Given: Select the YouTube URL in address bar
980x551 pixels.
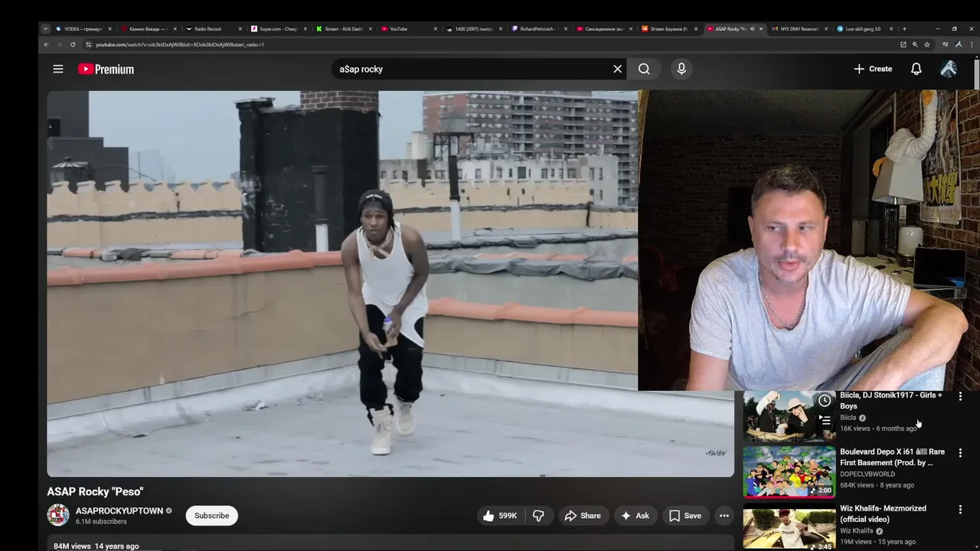Looking at the screenshot, I should tap(180, 44).
